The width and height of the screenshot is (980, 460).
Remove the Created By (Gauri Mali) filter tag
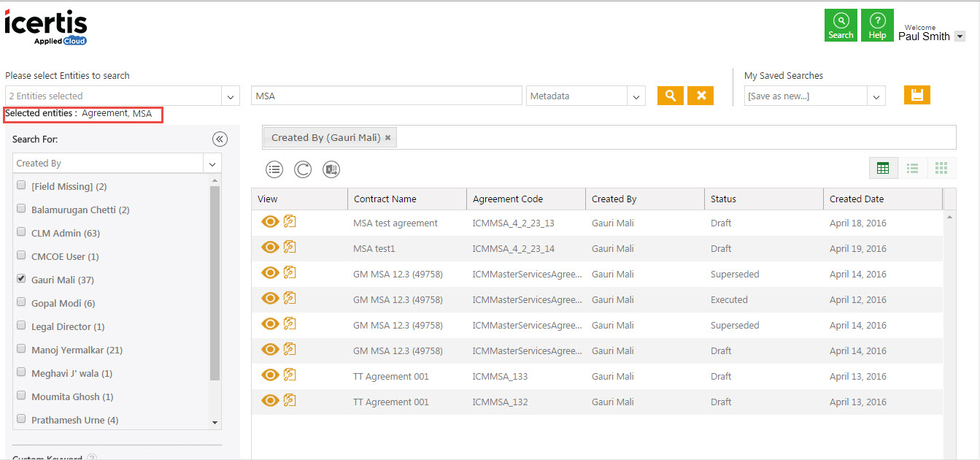[388, 138]
